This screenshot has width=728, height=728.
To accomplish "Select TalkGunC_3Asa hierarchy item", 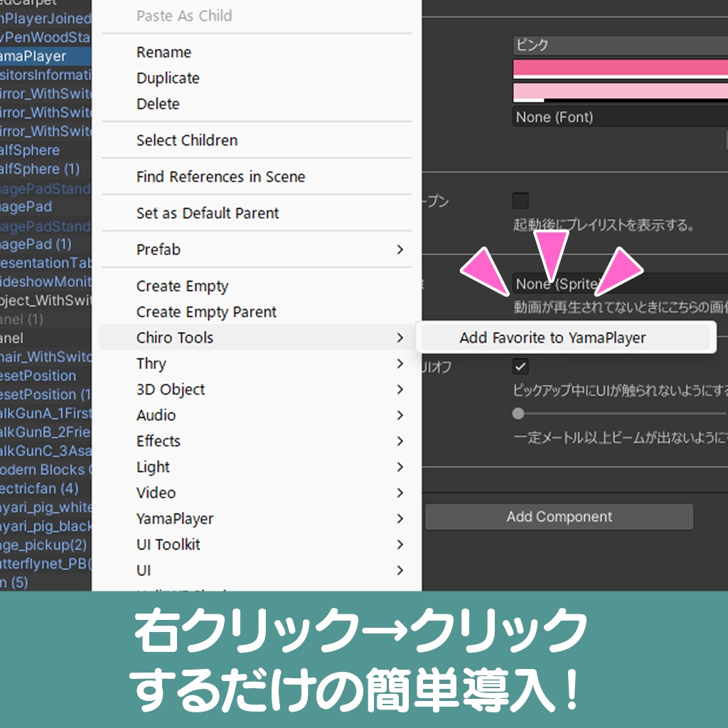I will click(45, 450).
